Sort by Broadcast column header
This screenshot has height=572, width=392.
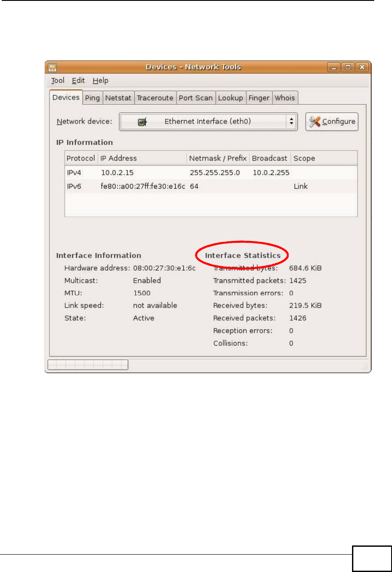click(x=269, y=158)
